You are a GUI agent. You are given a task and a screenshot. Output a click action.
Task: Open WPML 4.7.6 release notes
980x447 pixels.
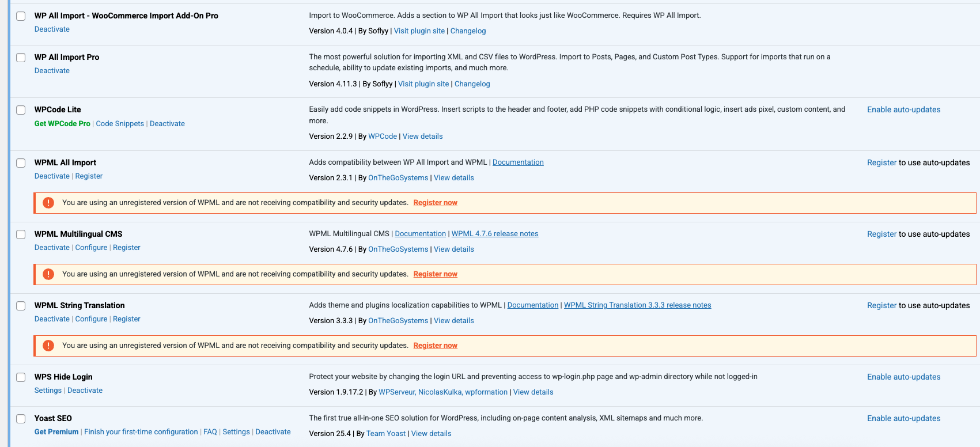pos(495,234)
